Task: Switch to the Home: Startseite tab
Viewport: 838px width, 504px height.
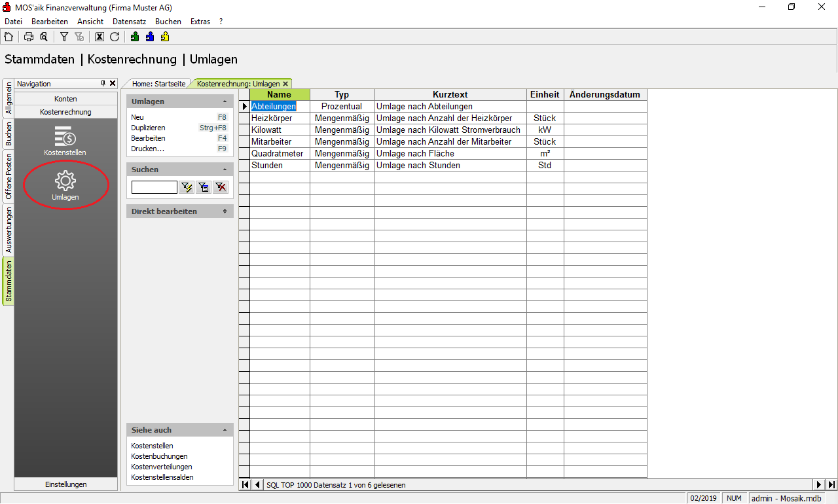Action: click(x=158, y=84)
